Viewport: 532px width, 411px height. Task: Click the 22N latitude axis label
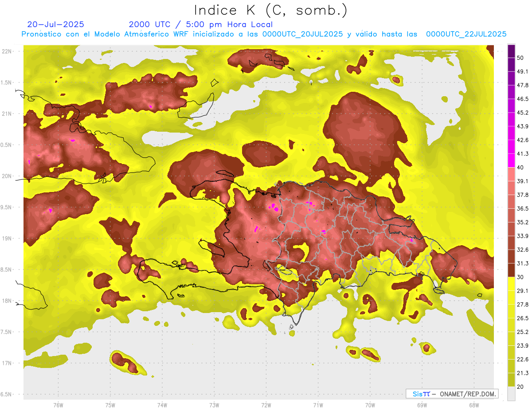click(x=7, y=51)
